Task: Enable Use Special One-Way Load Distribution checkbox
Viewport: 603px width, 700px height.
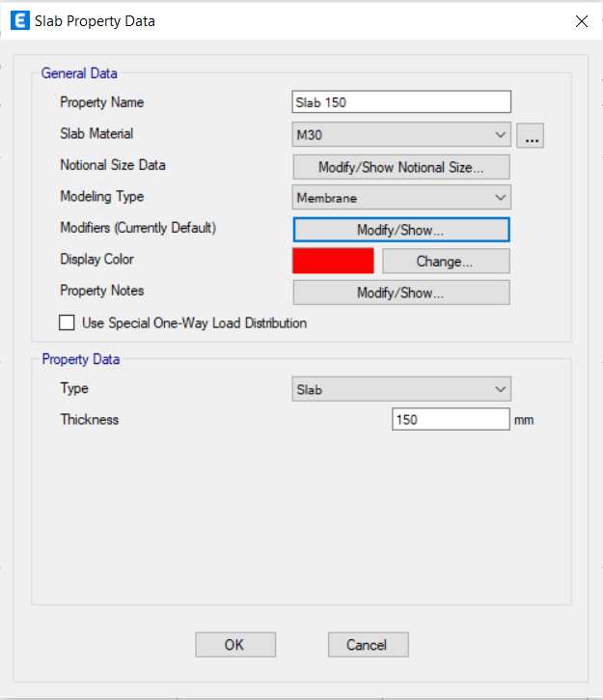Action: click(67, 322)
